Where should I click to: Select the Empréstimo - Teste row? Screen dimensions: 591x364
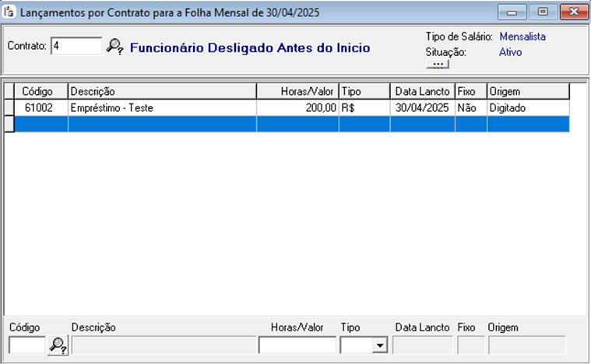pyautogui.click(x=162, y=108)
